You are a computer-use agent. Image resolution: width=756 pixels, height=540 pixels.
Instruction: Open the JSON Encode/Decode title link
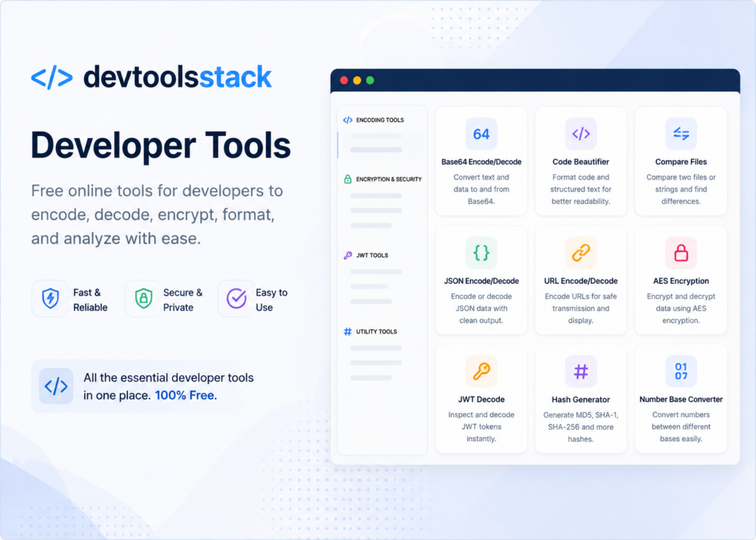pos(481,281)
